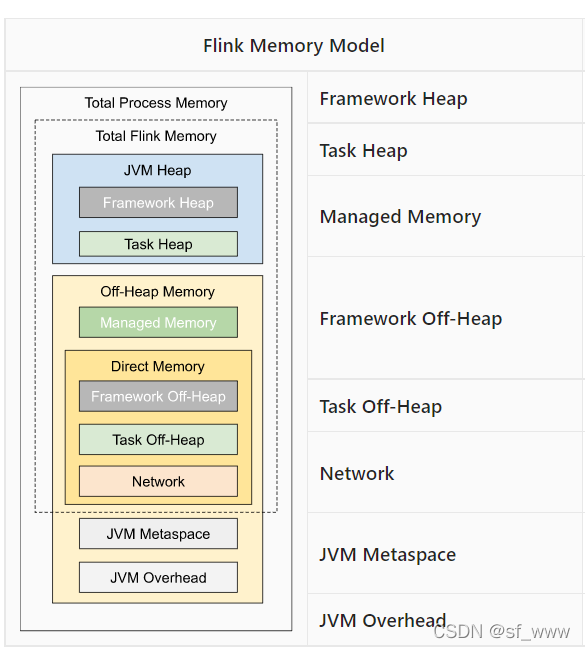
Task: Click the 'JVM Heap' label in diagram
Action: pos(158,170)
